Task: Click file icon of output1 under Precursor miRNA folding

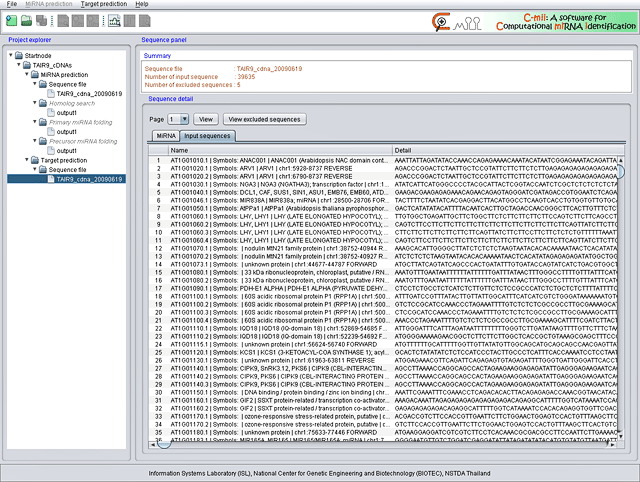Action: (51, 151)
